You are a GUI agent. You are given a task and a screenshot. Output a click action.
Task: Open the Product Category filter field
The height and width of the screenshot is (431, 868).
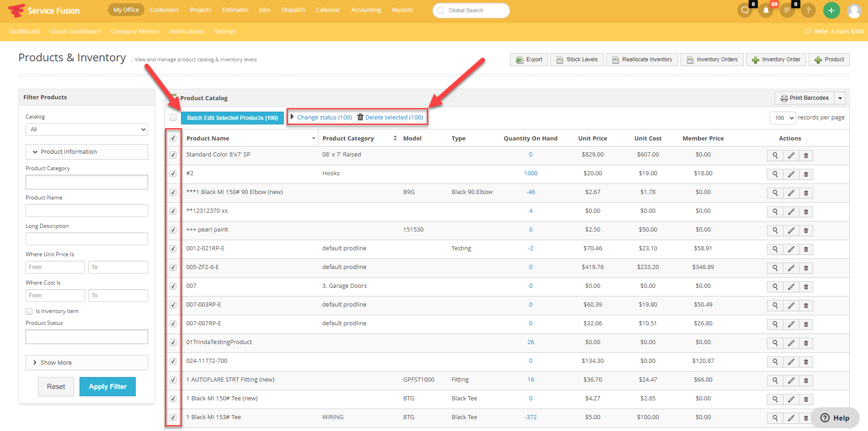pyautogui.click(x=87, y=182)
